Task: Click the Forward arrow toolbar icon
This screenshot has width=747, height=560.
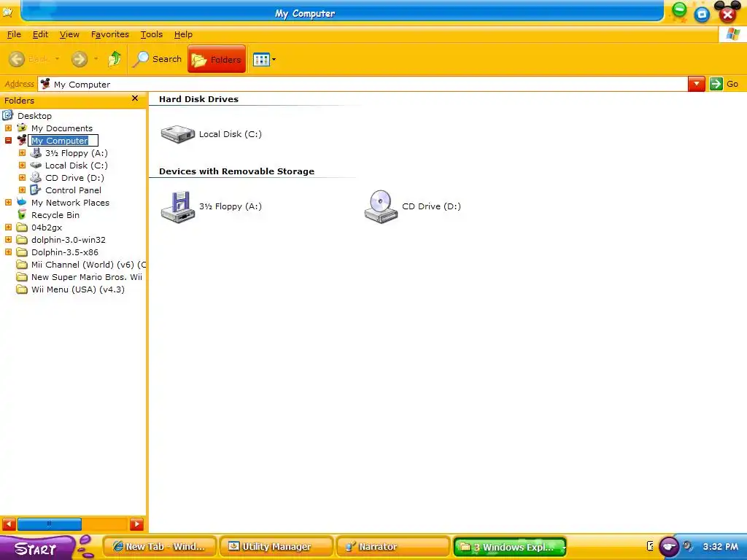Action: coord(79,59)
